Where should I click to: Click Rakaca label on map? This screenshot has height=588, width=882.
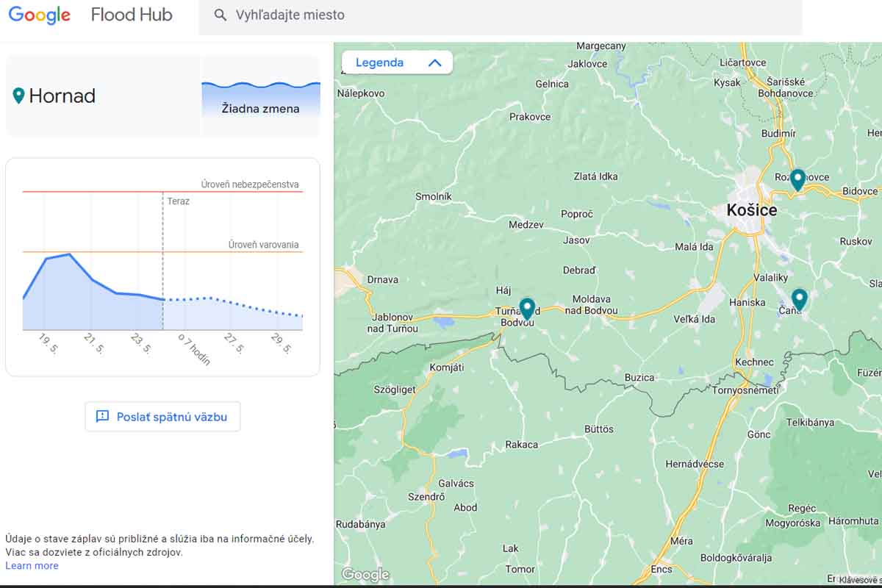pyautogui.click(x=522, y=445)
